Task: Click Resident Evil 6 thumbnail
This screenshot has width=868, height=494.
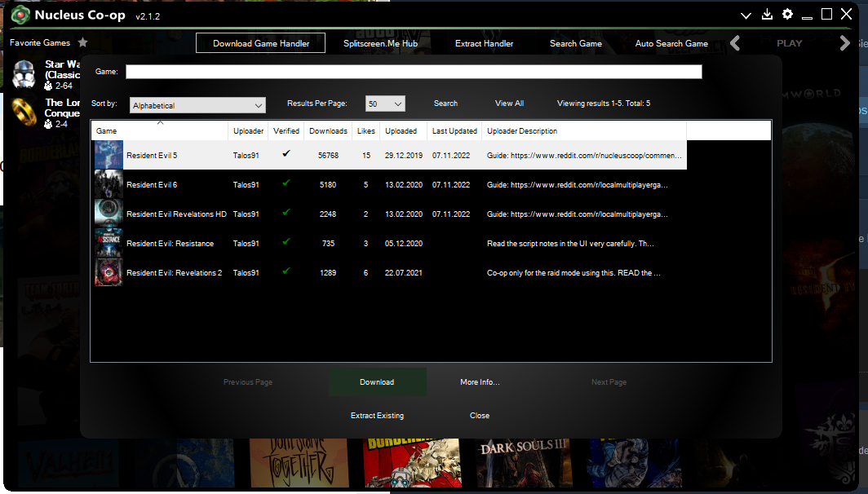Action: 108,184
